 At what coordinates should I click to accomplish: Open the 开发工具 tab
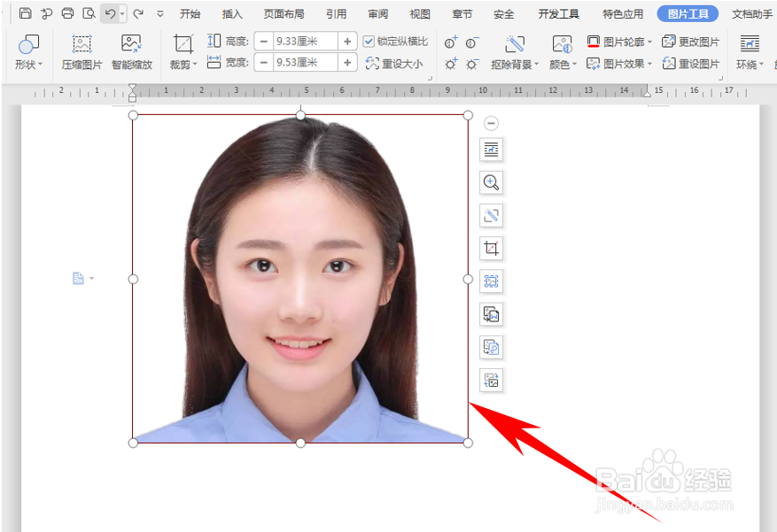tap(558, 14)
